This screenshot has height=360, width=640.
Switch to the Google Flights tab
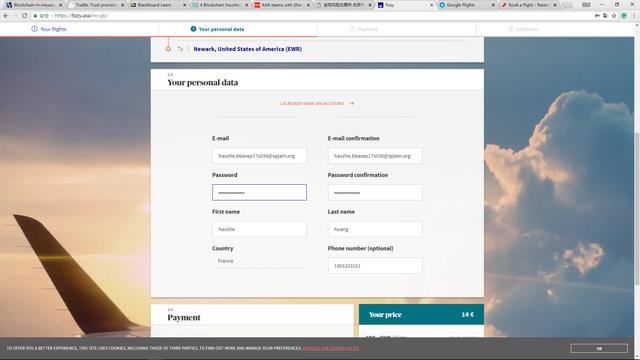(467, 5)
